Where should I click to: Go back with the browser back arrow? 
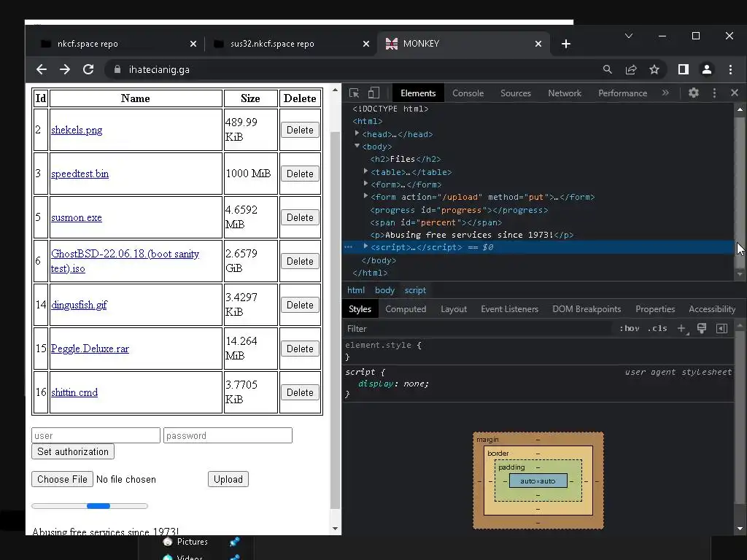pos(42,69)
